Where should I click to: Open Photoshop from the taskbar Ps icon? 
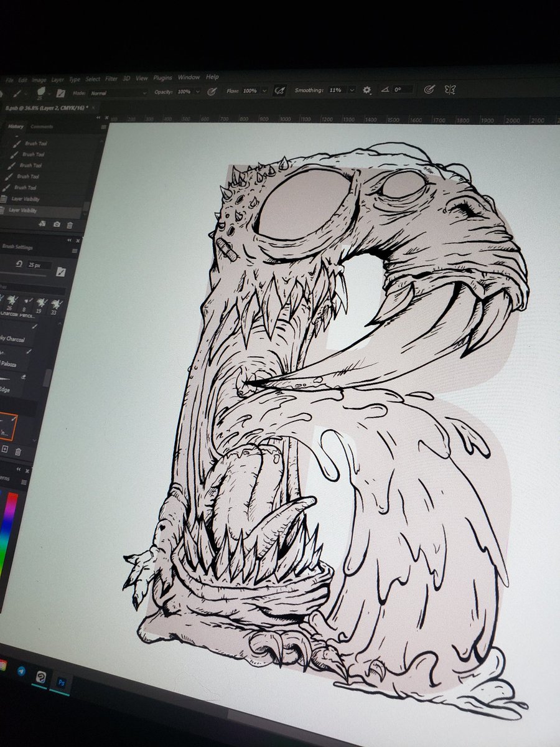pyautogui.click(x=61, y=683)
